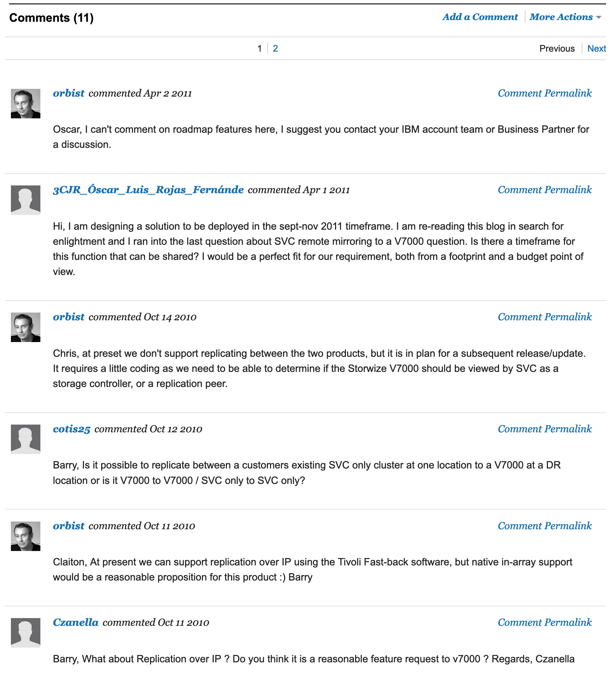
Task: Click cotis25's placeholder avatar icon
Action: click(x=26, y=439)
